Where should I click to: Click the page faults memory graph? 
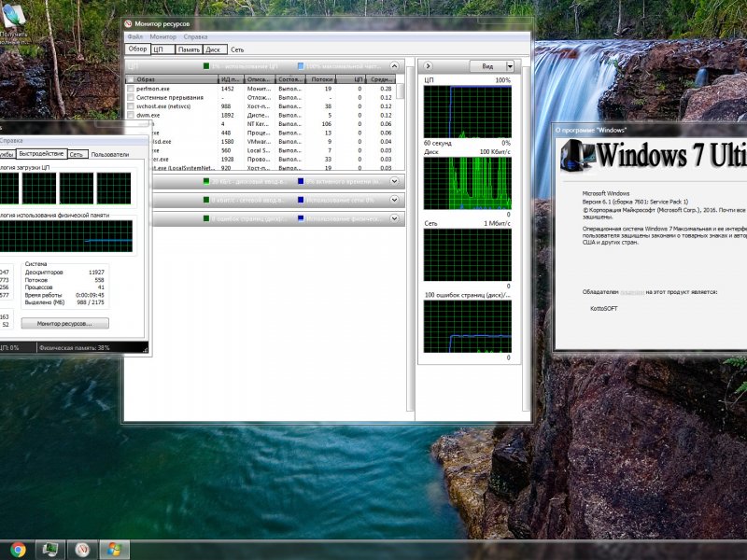[x=468, y=327]
